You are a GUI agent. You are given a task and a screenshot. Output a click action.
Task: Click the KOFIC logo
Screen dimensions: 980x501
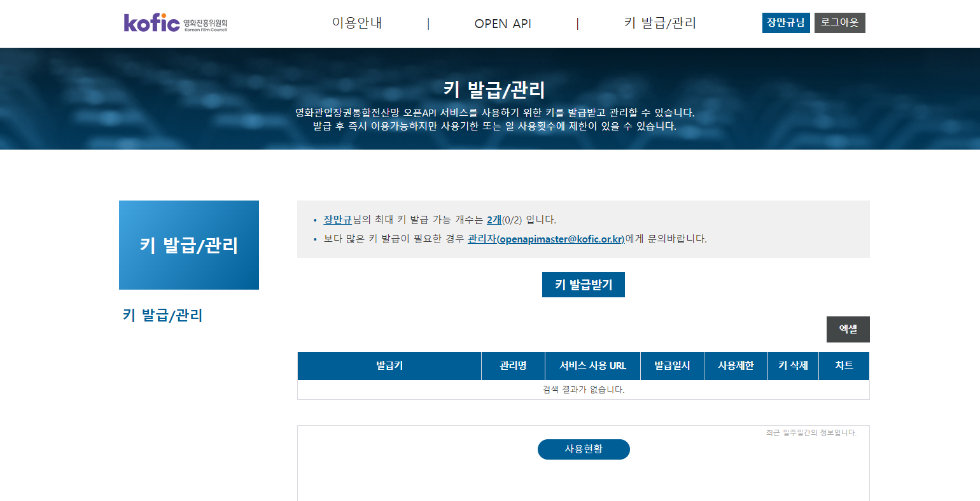176,23
